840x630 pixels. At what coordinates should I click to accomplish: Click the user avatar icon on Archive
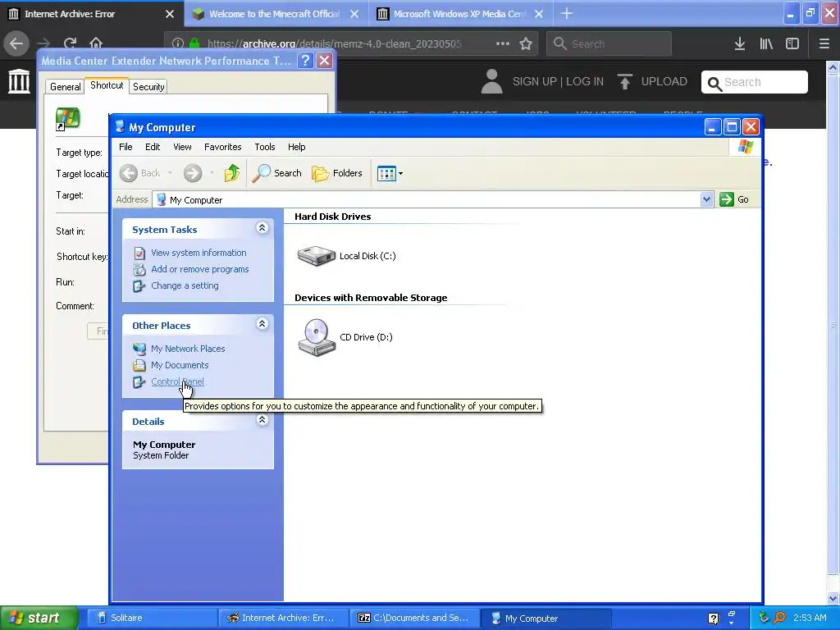tap(491, 81)
